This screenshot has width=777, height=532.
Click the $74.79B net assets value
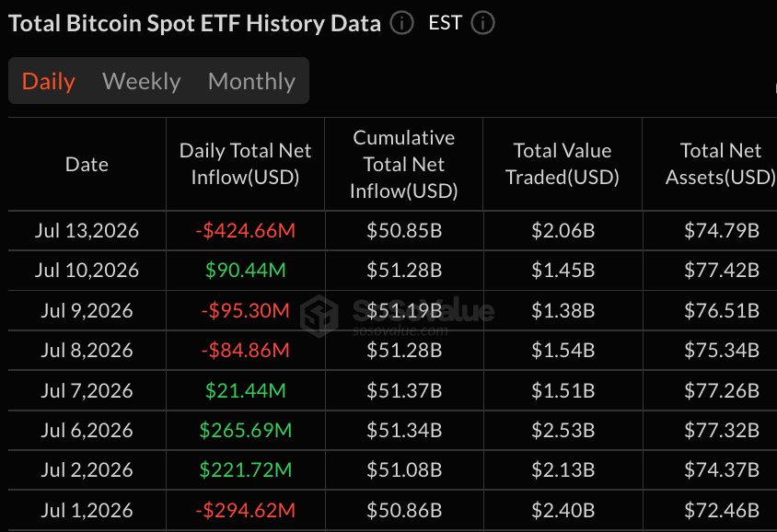722,231
